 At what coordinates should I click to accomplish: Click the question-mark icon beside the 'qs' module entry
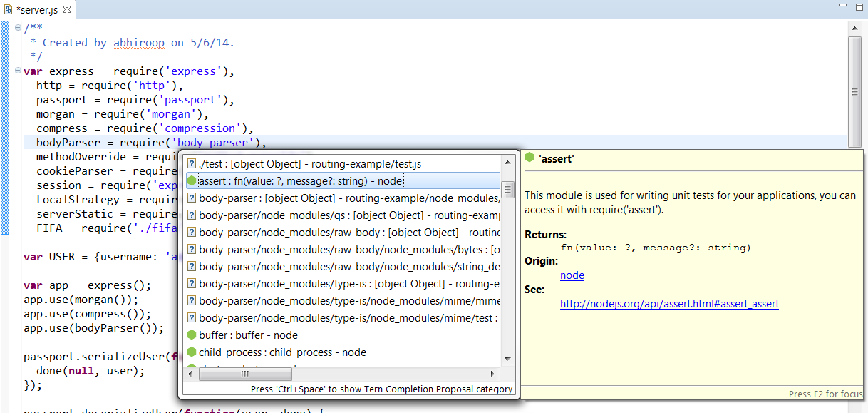pyautogui.click(x=191, y=215)
